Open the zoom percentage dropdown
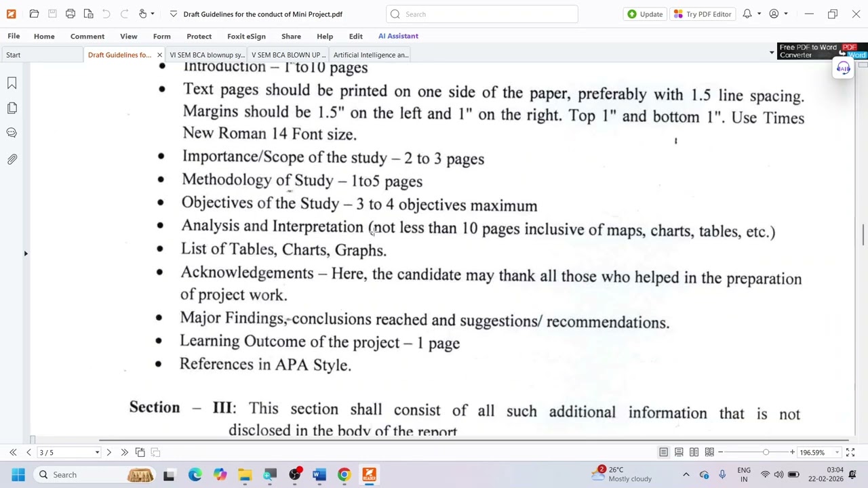868x488 pixels. (837, 452)
